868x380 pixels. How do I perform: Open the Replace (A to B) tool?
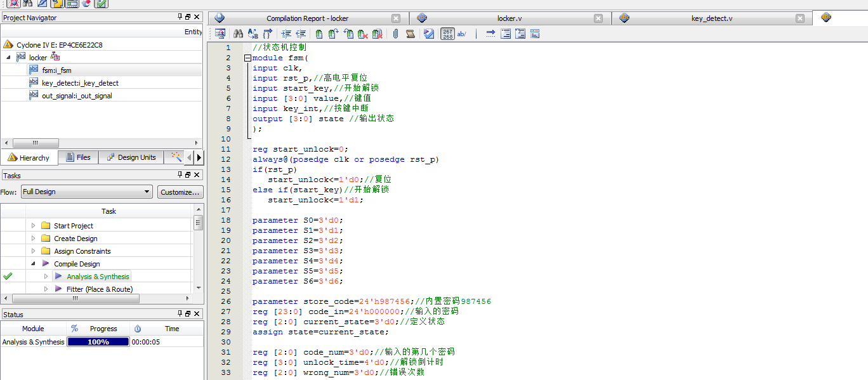(253, 34)
